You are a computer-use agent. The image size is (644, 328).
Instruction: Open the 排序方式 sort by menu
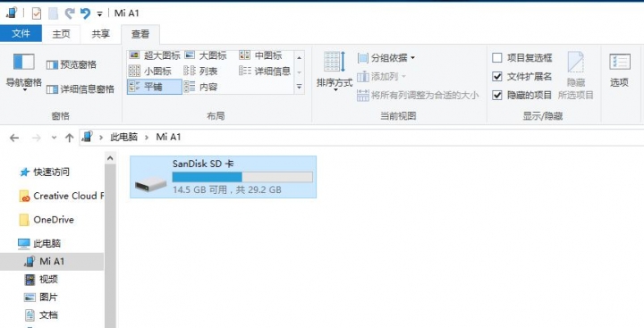(x=335, y=71)
